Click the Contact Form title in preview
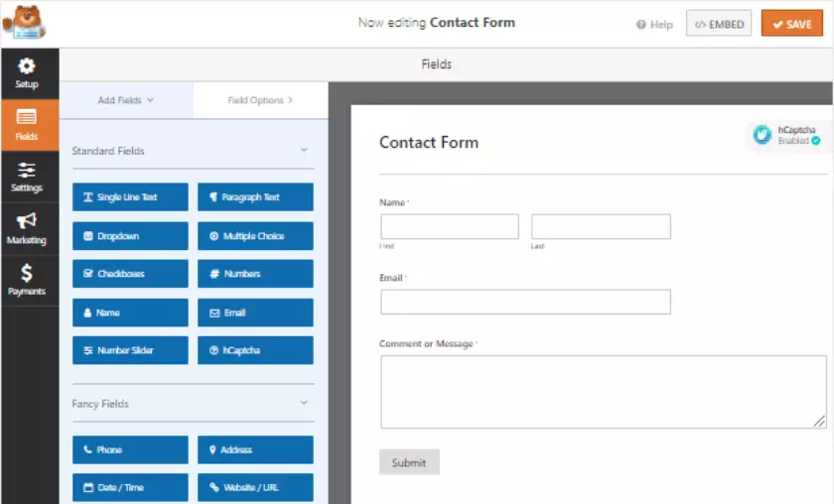Screen dimensions: 834x504 tap(429, 143)
